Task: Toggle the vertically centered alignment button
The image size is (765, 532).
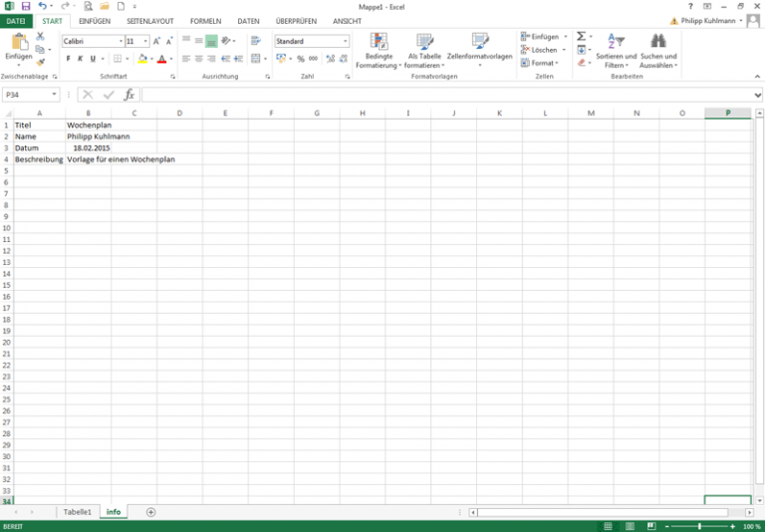Action: pos(198,41)
